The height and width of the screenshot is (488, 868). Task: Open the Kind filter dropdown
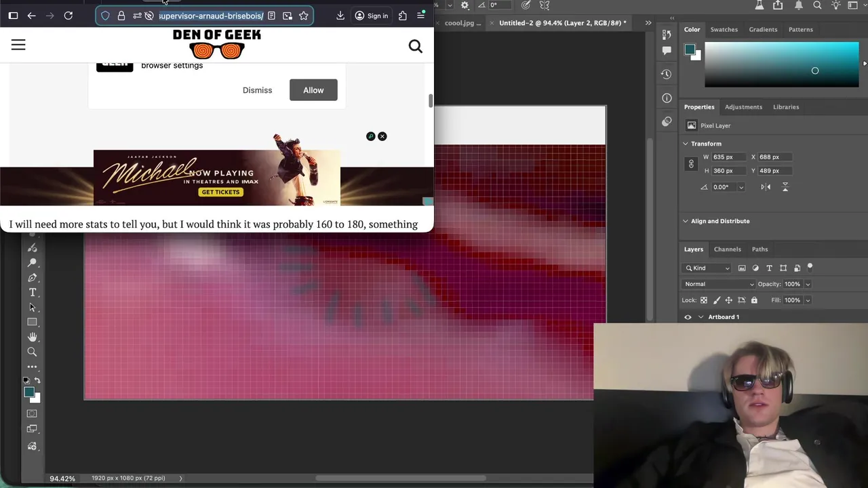(x=707, y=268)
